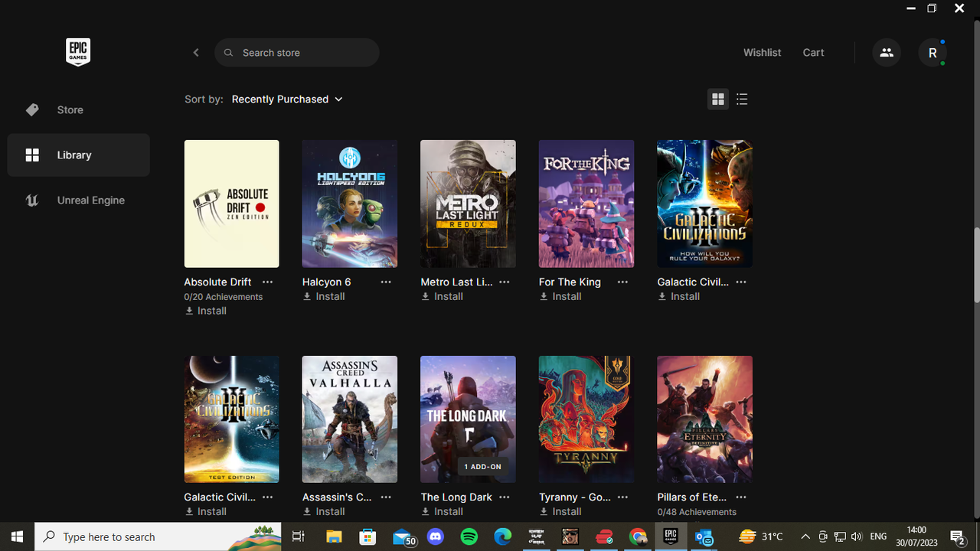
Task: Expand the Recently Purchased sort dropdown
Action: [x=287, y=99]
